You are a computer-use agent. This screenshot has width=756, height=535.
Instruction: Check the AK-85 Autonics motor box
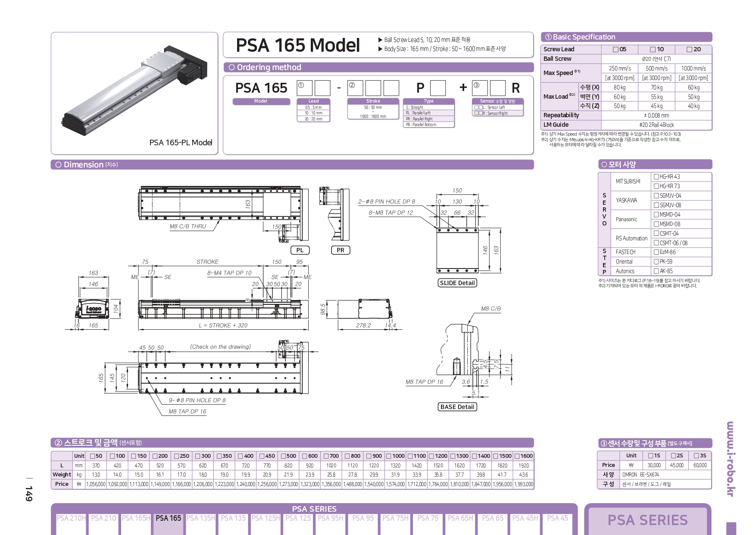(x=656, y=271)
